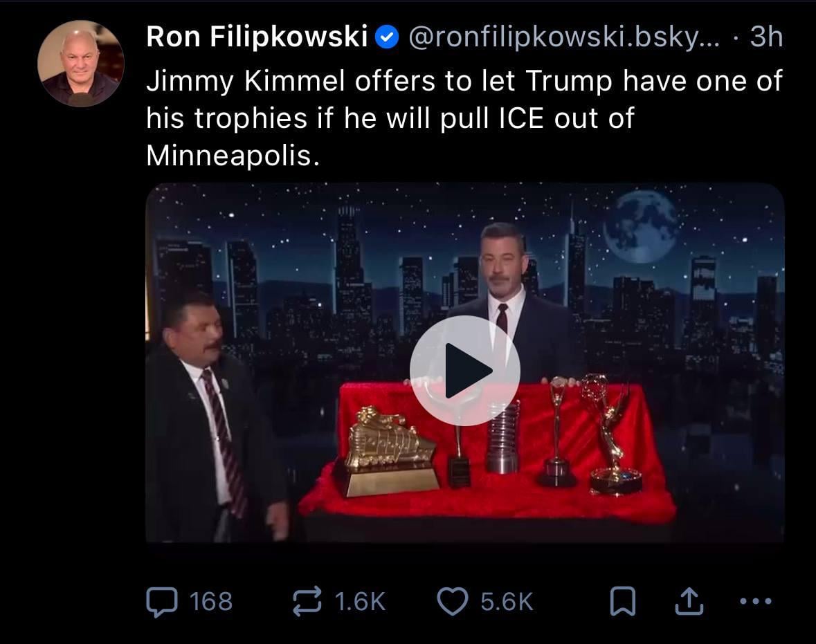Viewport: 816px width, 644px height.
Task: View the 168 replies count
Action: [211, 602]
